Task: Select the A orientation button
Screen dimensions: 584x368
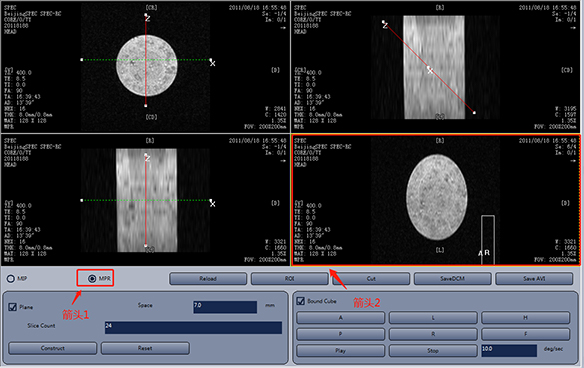Action: (340, 318)
